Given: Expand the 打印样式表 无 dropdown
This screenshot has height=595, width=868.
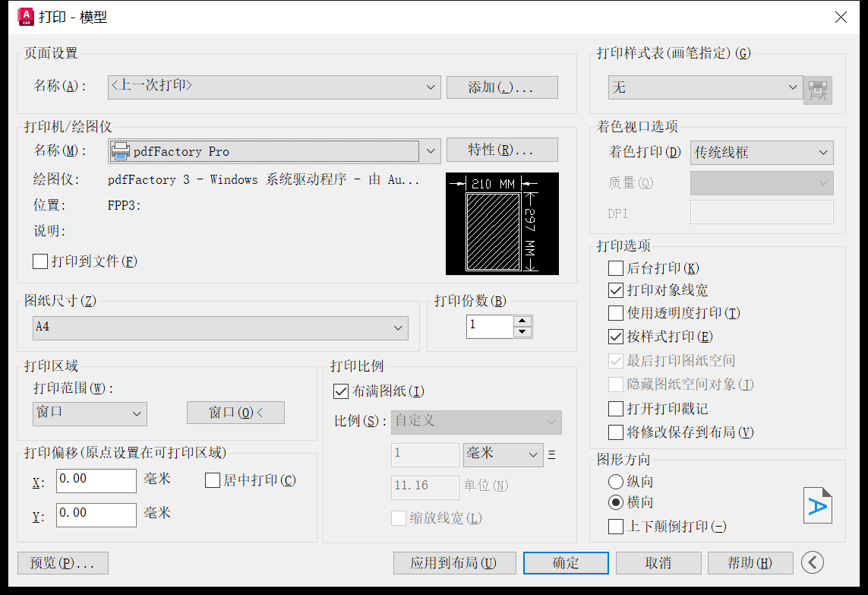Looking at the screenshot, I should [705, 87].
